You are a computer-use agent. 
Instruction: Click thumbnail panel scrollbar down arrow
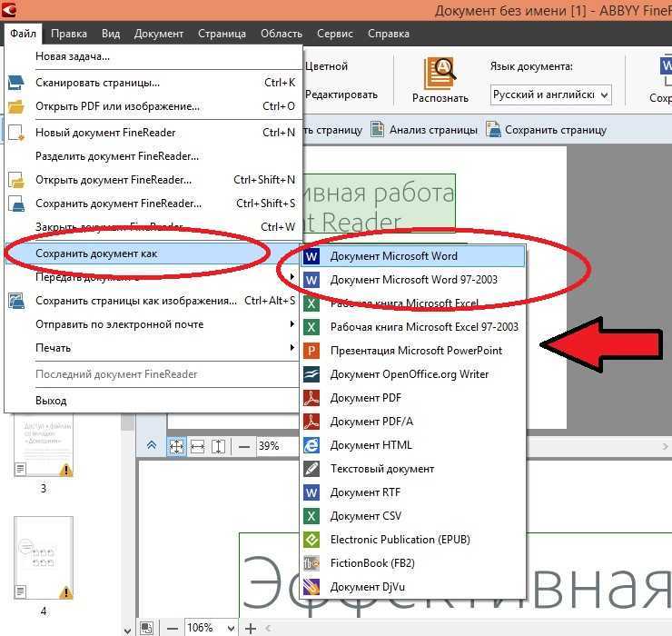127,630
